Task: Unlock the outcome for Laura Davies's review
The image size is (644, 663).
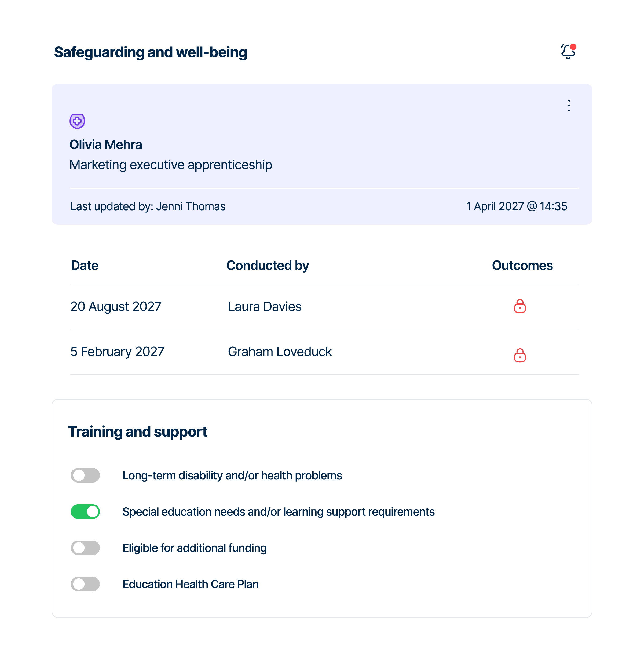Action: point(519,307)
